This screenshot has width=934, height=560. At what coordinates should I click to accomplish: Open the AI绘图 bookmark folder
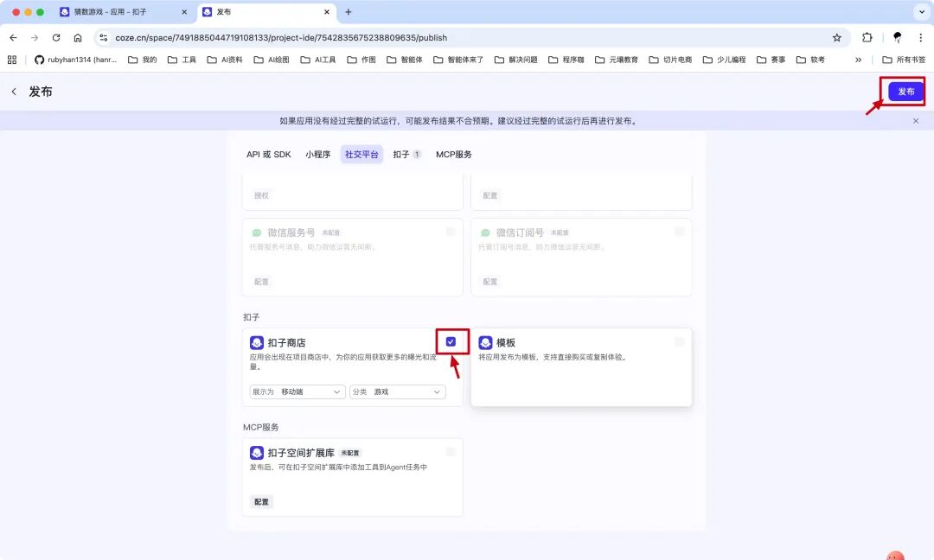[x=272, y=60]
